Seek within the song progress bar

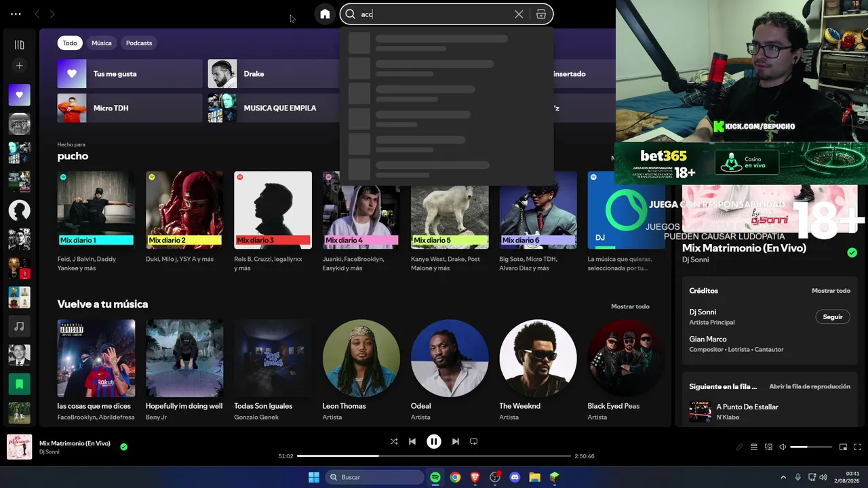pyautogui.click(x=434, y=455)
